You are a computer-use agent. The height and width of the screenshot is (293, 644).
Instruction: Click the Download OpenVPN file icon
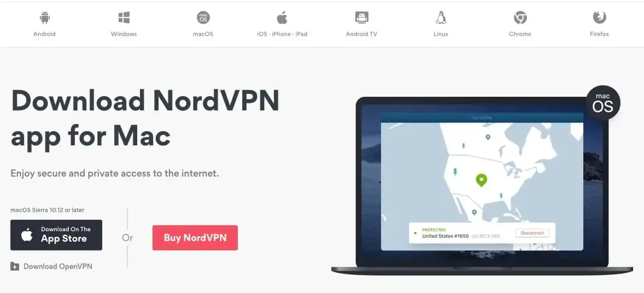pos(15,266)
